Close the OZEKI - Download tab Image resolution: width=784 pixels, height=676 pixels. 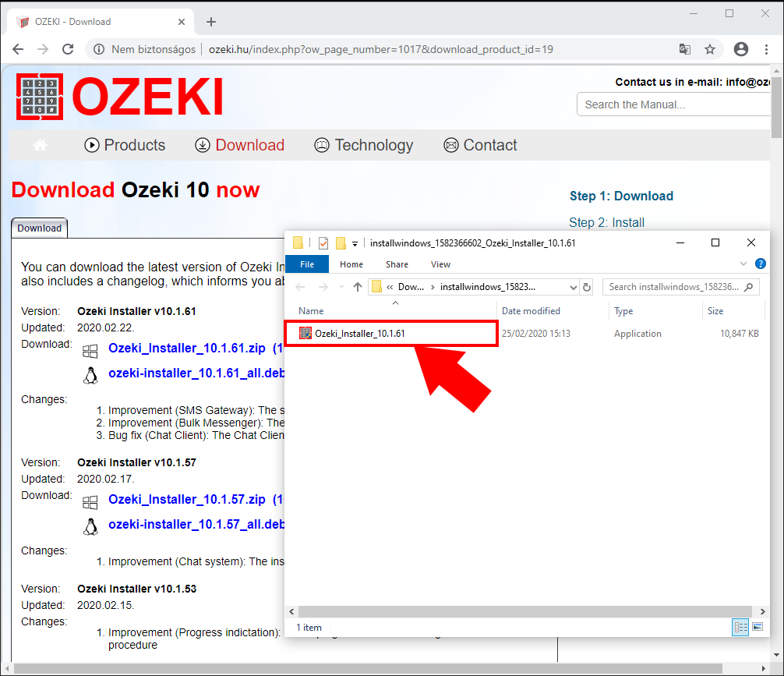(182, 22)
